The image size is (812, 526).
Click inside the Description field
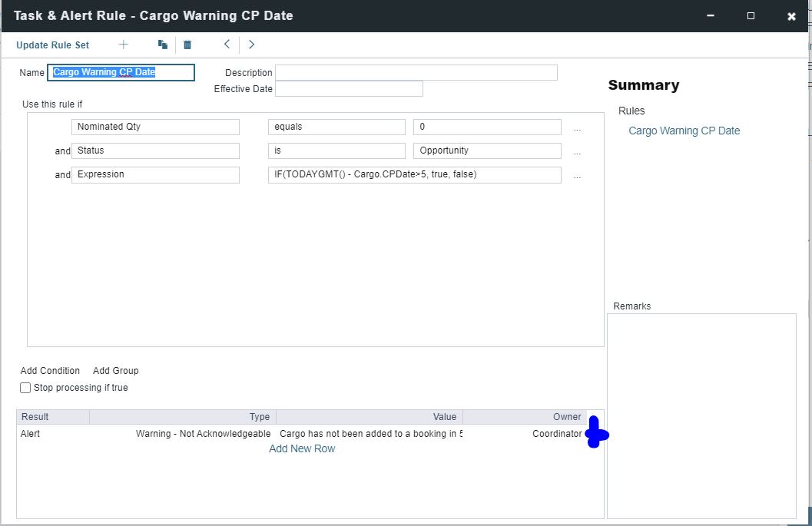pyautogui.click(x=415, y=72)
